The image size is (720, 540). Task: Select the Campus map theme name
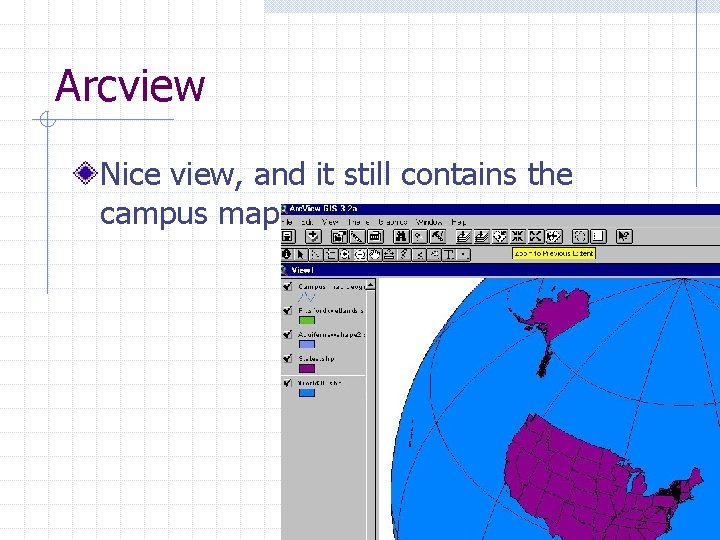[x=331, y=287]
